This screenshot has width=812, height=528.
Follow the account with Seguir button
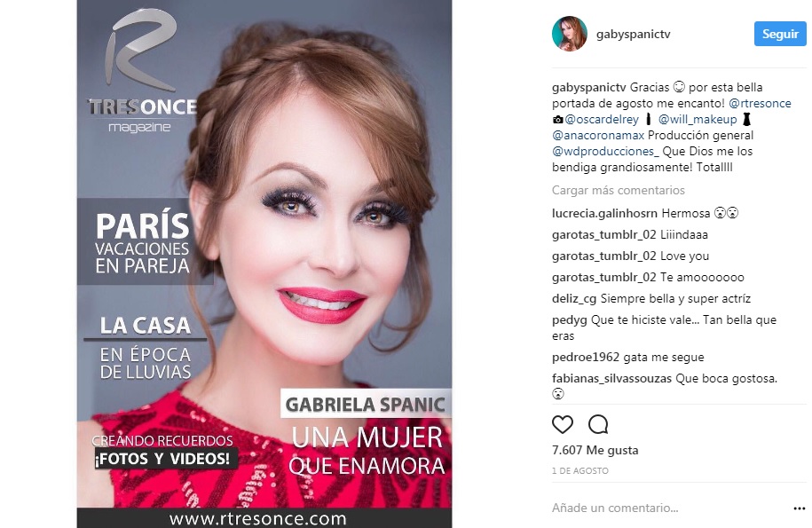(x=780, y=34)
